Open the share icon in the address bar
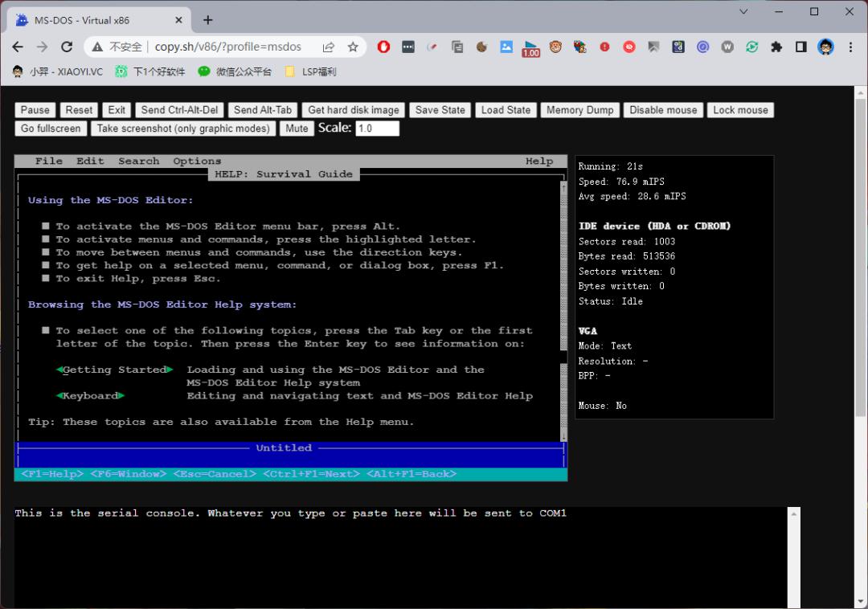Image resolution: width=868 pixels, height=609 pixels. (329, 47)
